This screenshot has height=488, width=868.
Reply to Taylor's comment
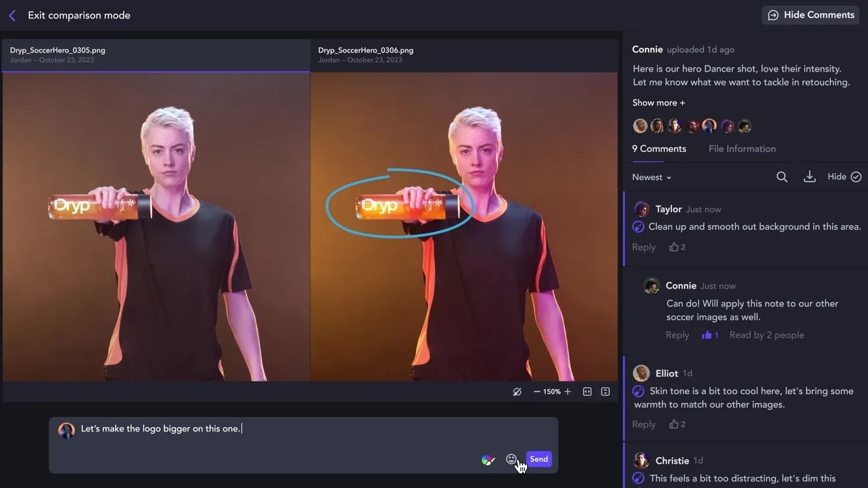[x=644, y=247]
